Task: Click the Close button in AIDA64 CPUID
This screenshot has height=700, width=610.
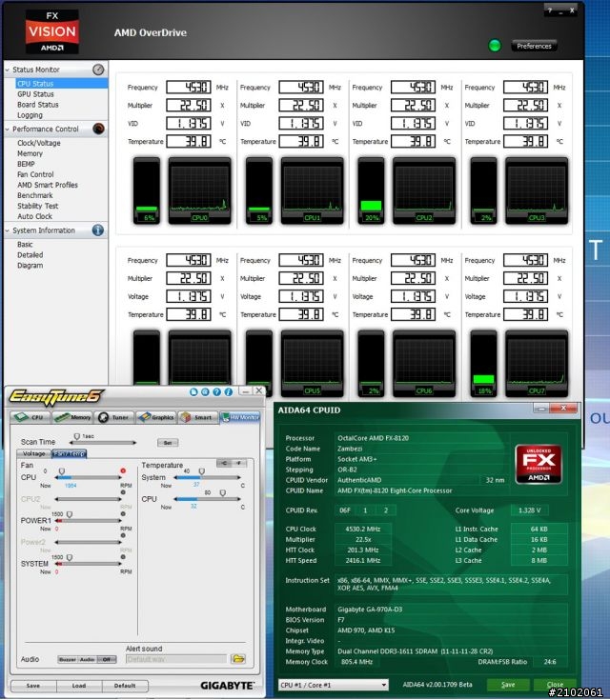Action: [555, 685]
